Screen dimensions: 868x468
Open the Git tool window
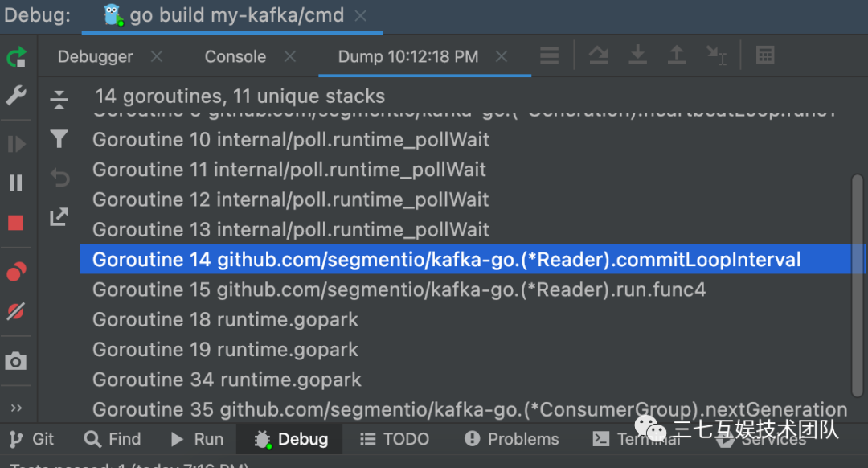coord(31,439)
